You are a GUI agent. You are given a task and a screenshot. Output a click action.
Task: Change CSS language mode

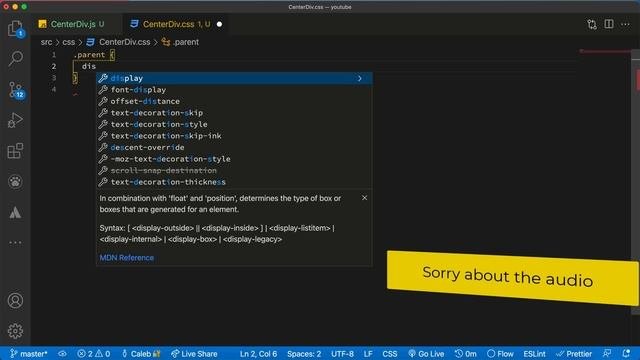tap(389, 354)
